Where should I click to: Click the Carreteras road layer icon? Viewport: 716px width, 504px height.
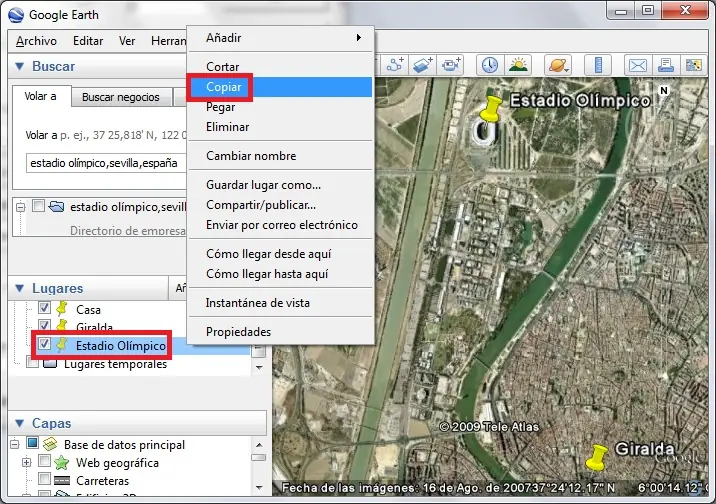tap(62, 480)
